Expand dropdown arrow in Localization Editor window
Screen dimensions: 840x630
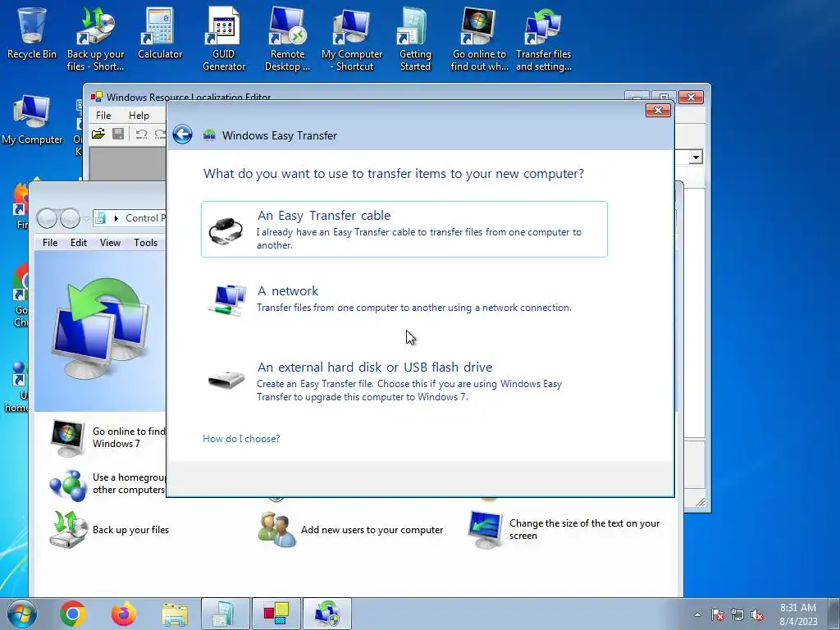tap(696, 157)
